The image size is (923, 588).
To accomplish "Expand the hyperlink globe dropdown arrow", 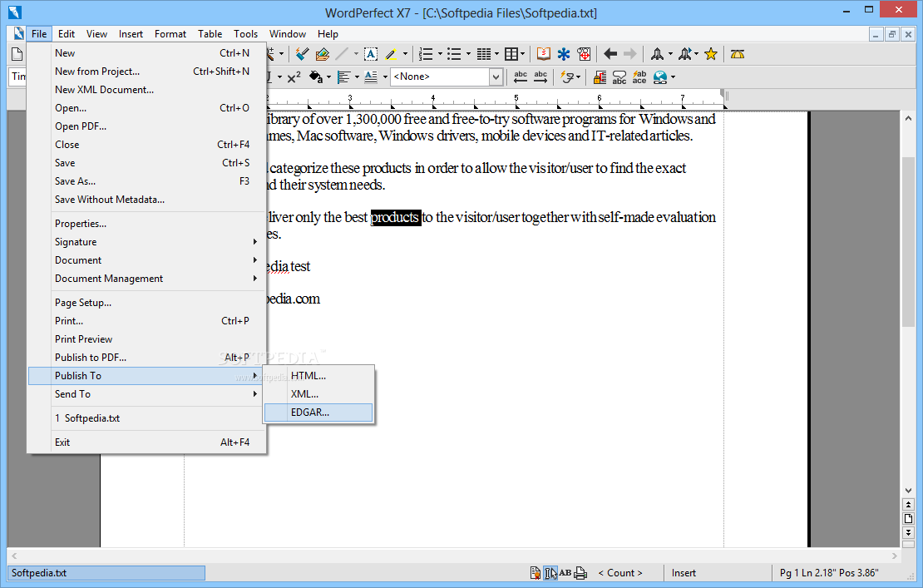I will [673, 77].
